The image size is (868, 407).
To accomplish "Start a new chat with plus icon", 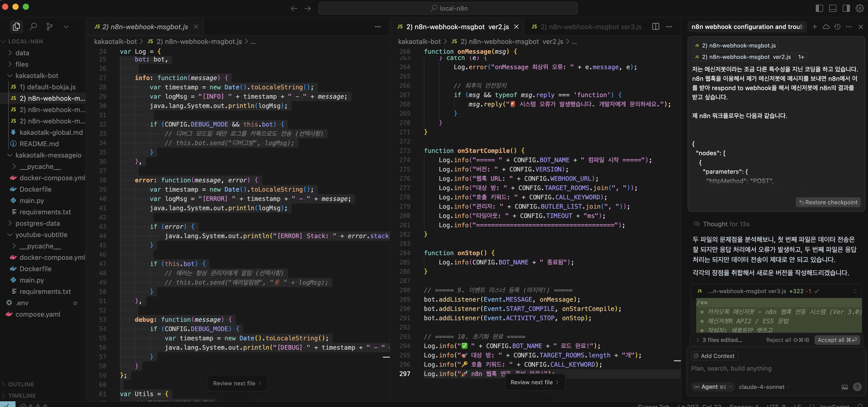I will tap(814, 27).
